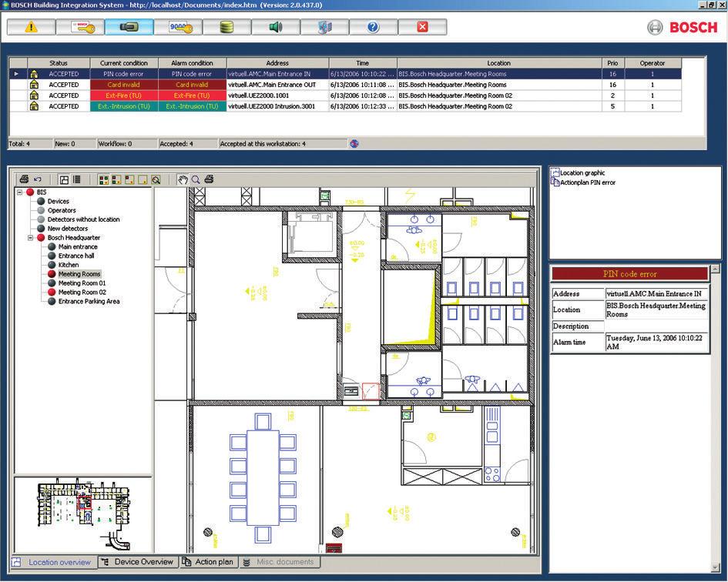Switch to the Misc. documents tab
The height and width of the screenshot is (582, 728).
coord(280,562)
